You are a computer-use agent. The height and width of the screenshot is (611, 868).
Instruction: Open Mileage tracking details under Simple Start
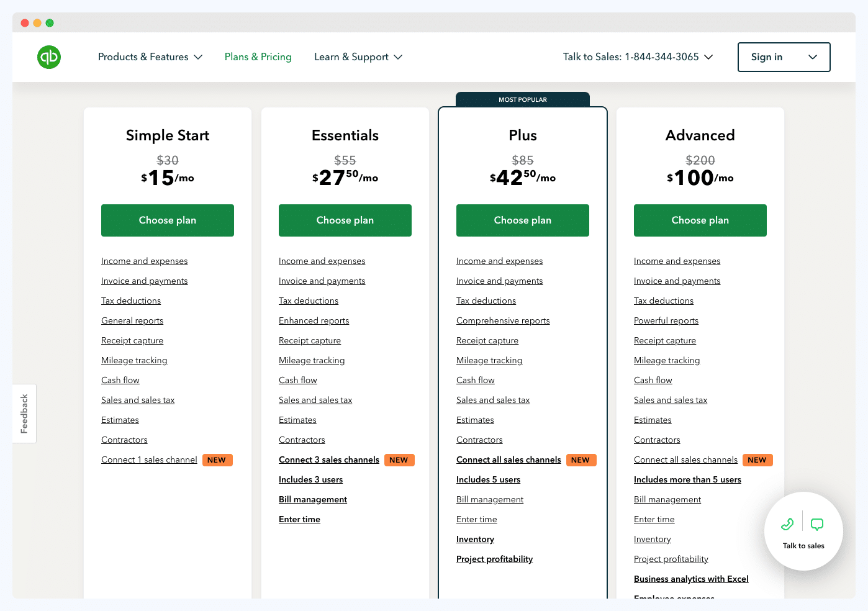[134, 360]
